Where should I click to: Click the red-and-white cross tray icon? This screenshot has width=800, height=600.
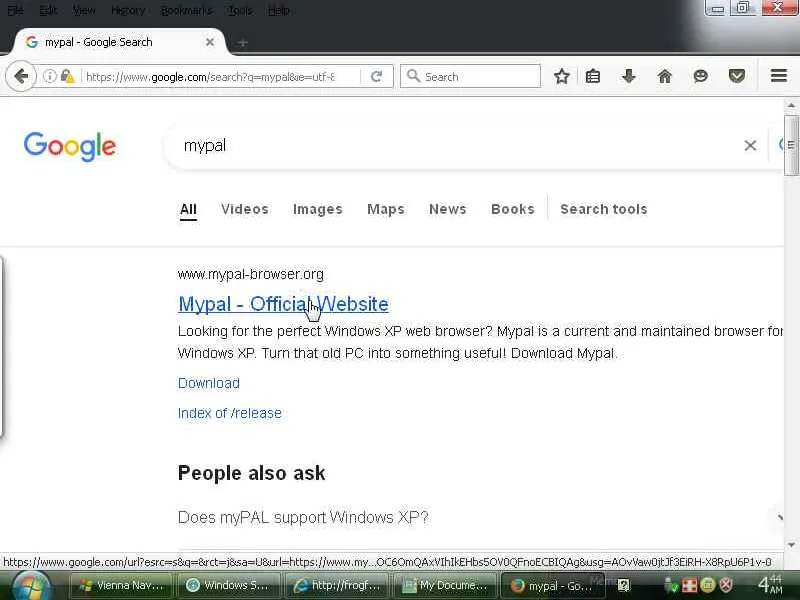click(689, 585)
